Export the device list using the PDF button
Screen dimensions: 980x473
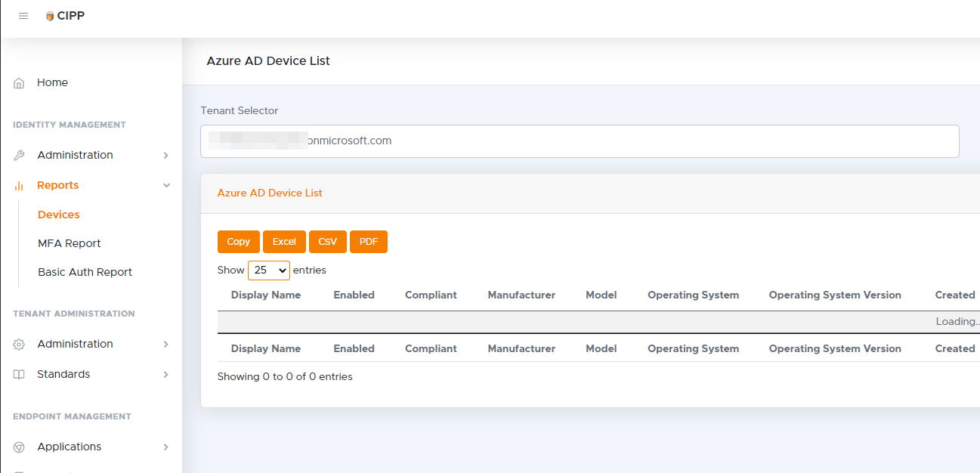pyautogui.click(x=368, y=241)
